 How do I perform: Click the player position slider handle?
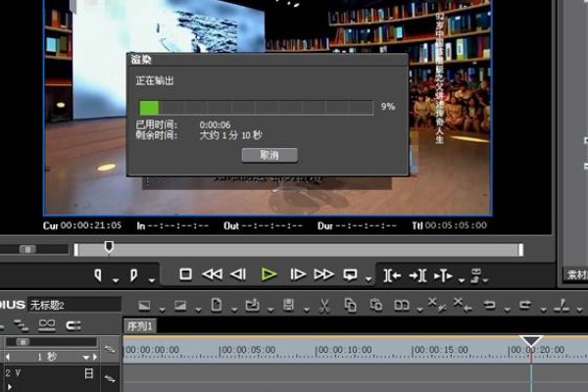pos(109,247)
